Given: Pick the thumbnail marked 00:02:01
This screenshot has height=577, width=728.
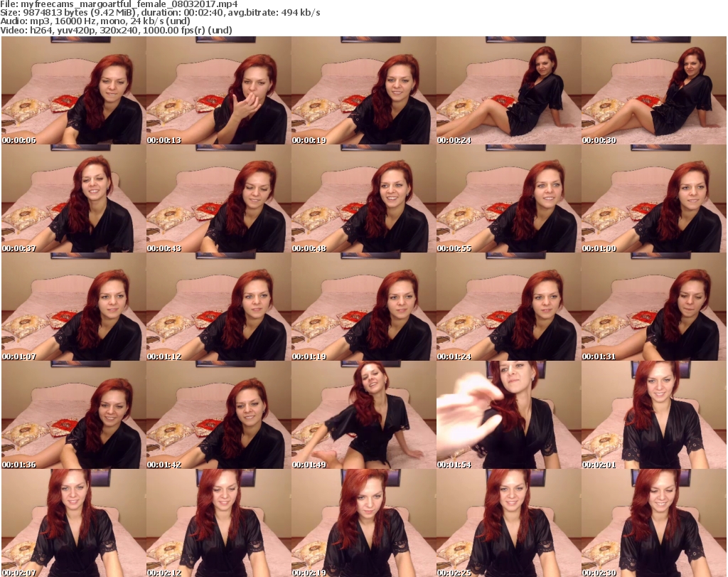Looking at the screenshot, I should click(653, 415).
